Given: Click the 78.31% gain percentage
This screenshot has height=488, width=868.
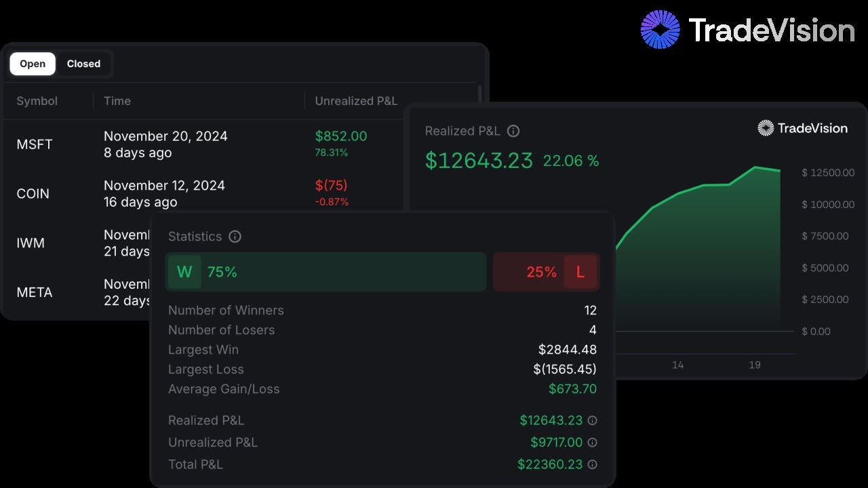Looking at the screenshot, I should click(331, 153).
